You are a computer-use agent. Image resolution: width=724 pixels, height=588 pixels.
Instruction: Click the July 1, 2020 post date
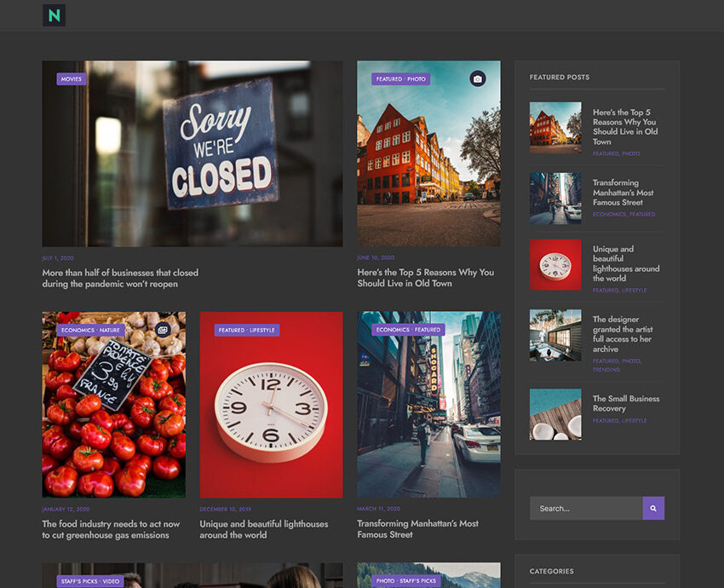58,257
